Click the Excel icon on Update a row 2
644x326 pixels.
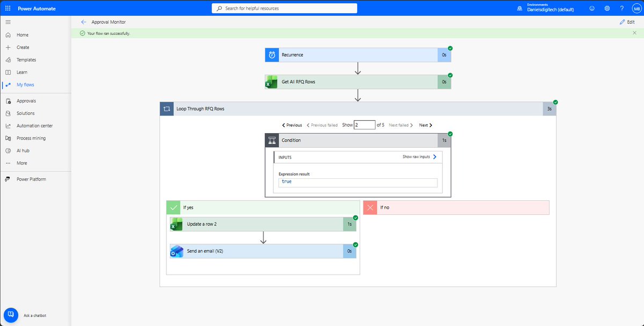click(177, 224)
